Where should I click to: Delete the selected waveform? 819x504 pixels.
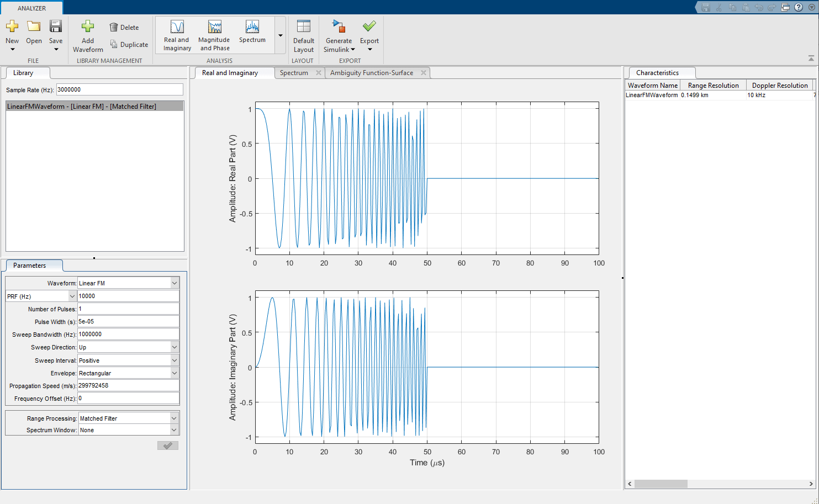[125, 27]
